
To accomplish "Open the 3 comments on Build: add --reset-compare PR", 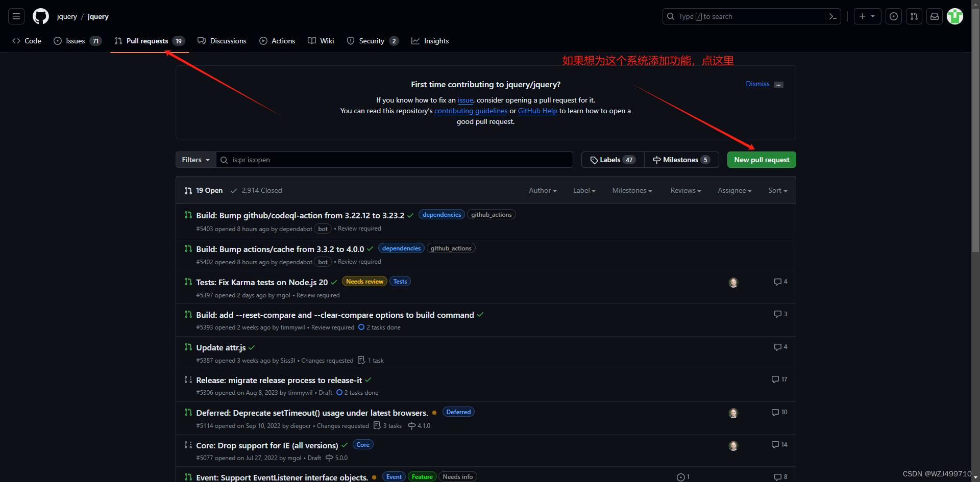I will pos(780,314).
